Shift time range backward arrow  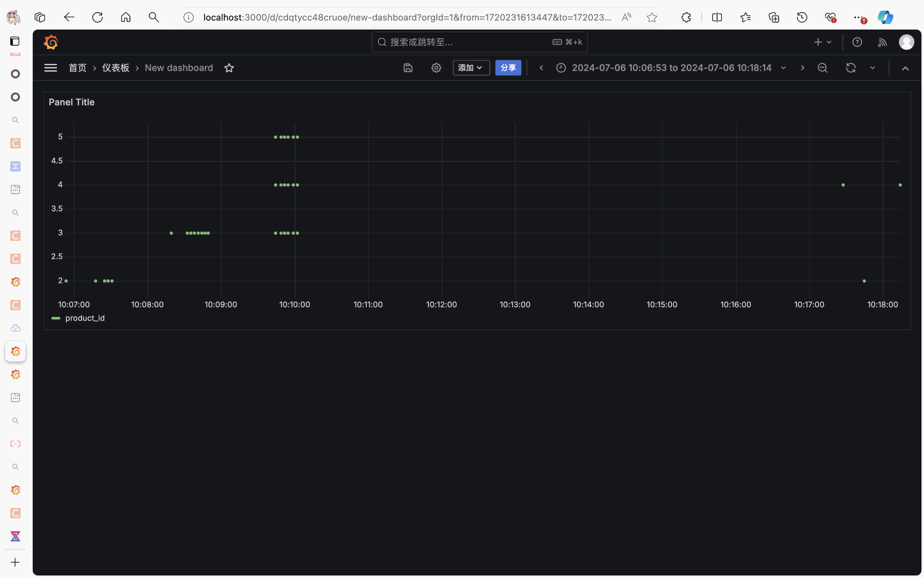tap(541, 68)
